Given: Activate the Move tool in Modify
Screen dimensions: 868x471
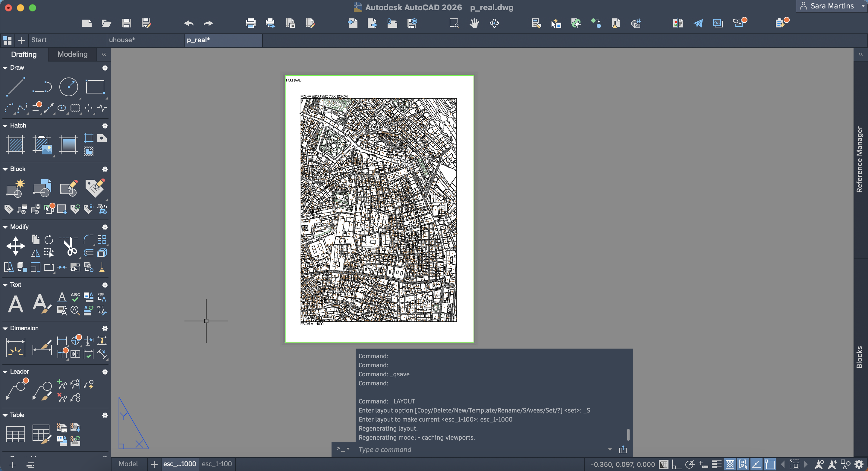Looking at the screenshot, I should coord(15,246).
